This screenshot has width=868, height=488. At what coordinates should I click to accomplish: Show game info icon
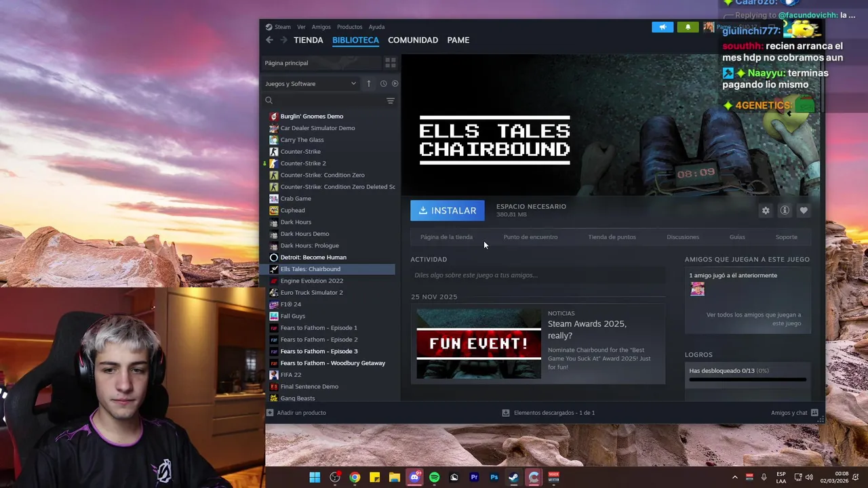(785, 211)
